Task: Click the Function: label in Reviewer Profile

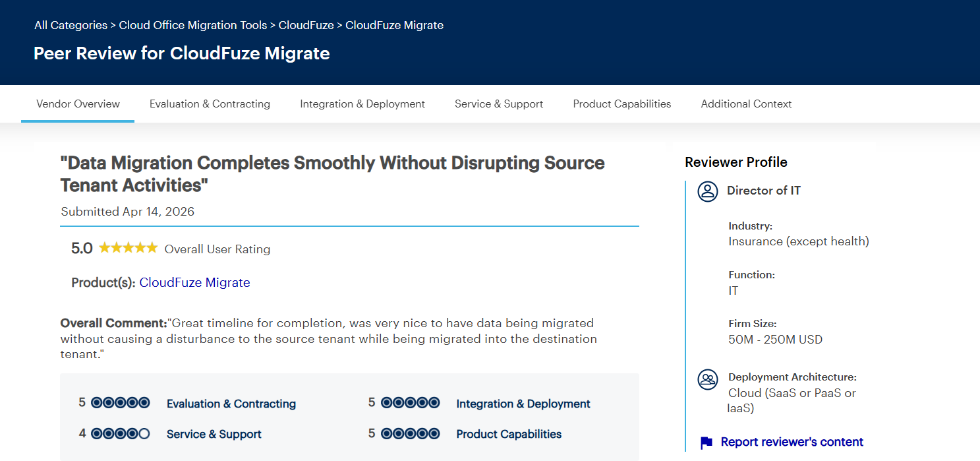Action: 751,274
